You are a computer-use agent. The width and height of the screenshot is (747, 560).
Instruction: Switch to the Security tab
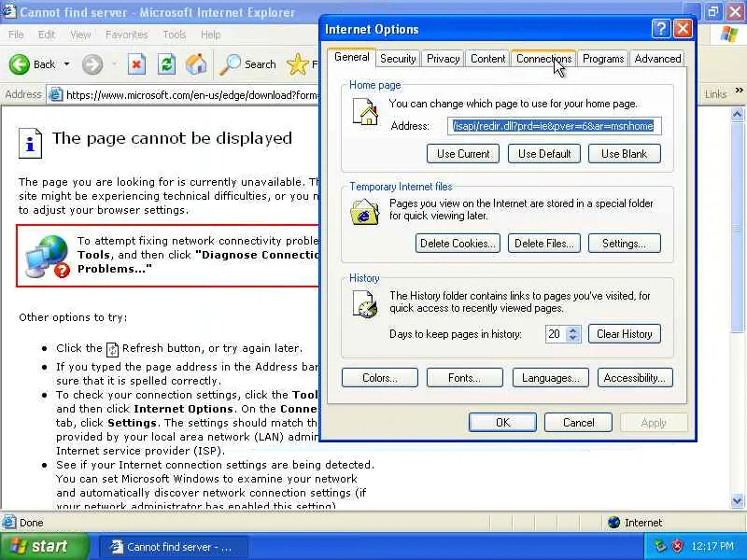[398, 59]
